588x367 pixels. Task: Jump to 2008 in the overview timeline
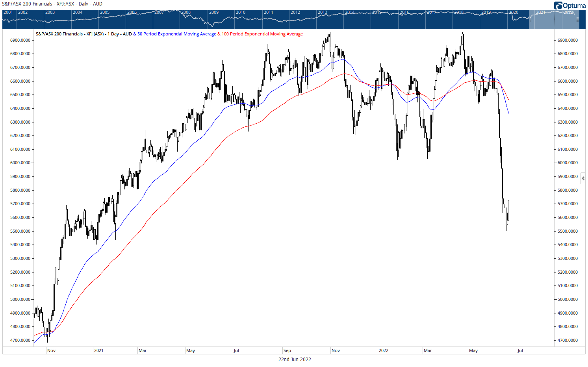186,13
